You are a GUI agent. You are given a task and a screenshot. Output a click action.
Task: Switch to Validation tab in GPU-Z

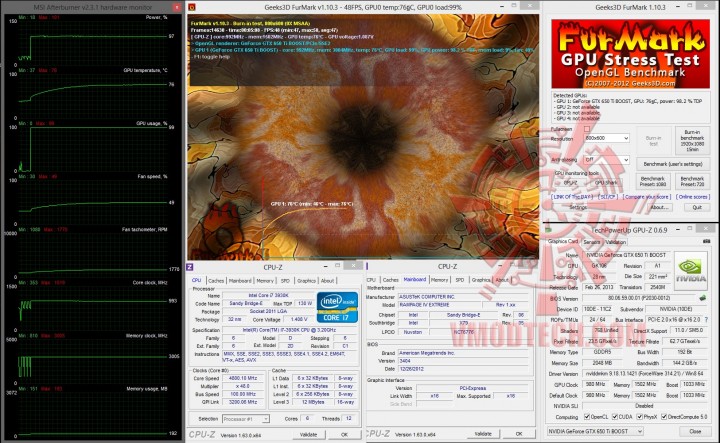[616, 242]
